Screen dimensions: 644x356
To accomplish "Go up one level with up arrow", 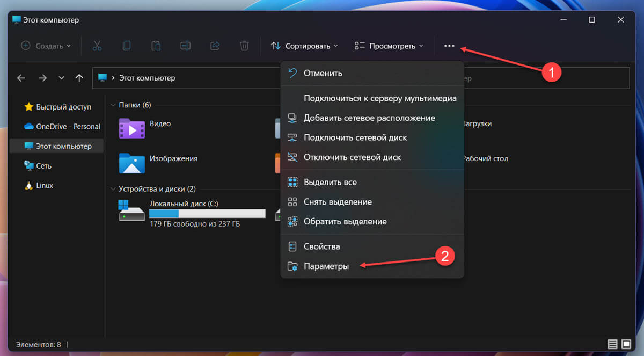I will 79,78.
